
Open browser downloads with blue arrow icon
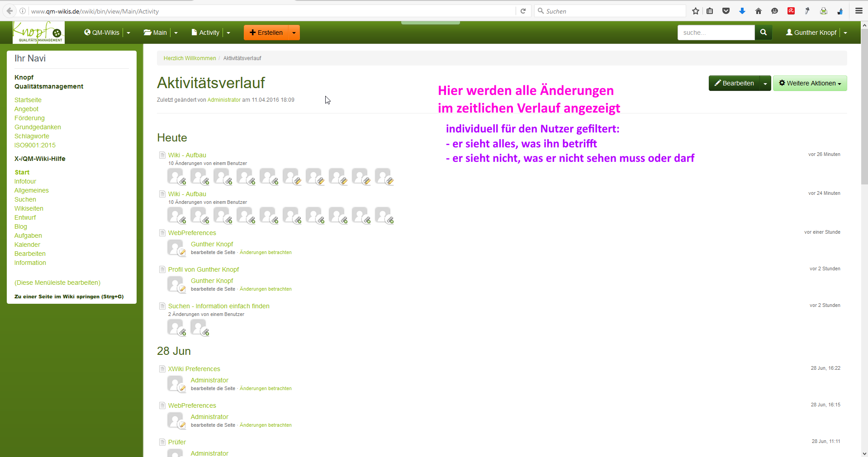tap(742, 11)
